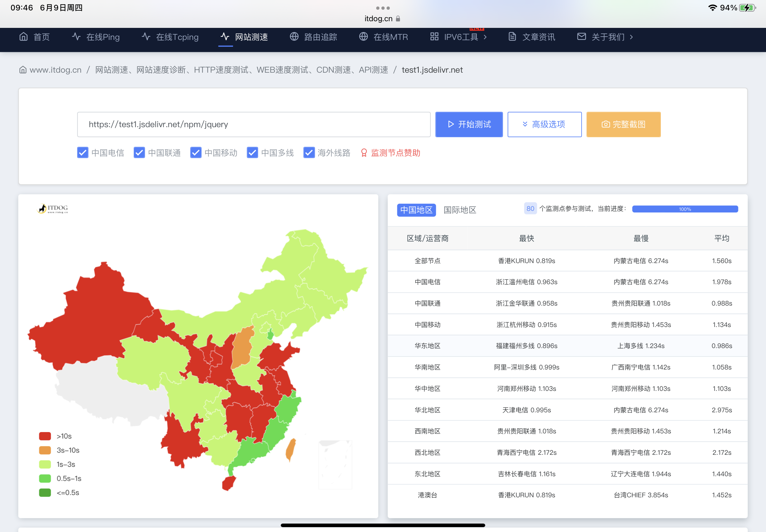Uncheck the 中国联通 checkbox
Screen dimensions: 766x532
[139, 153]
